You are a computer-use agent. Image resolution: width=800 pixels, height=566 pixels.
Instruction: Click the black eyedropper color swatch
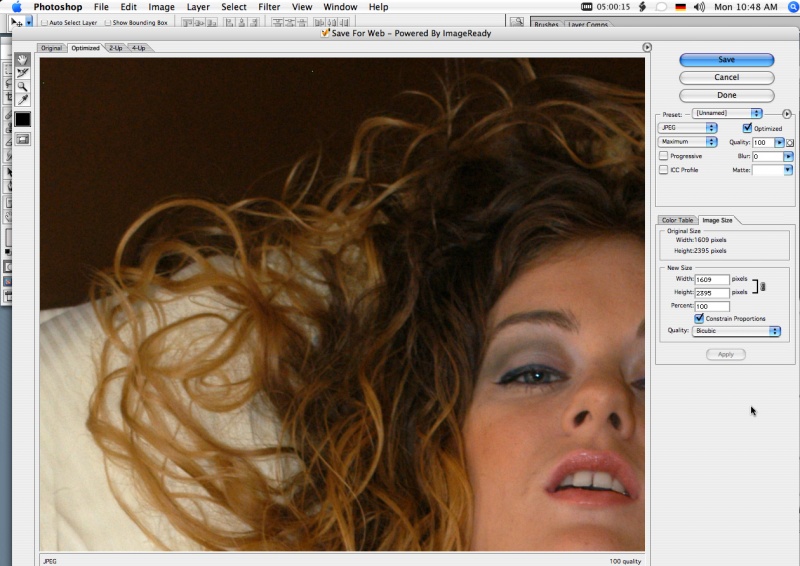point(22,119)
